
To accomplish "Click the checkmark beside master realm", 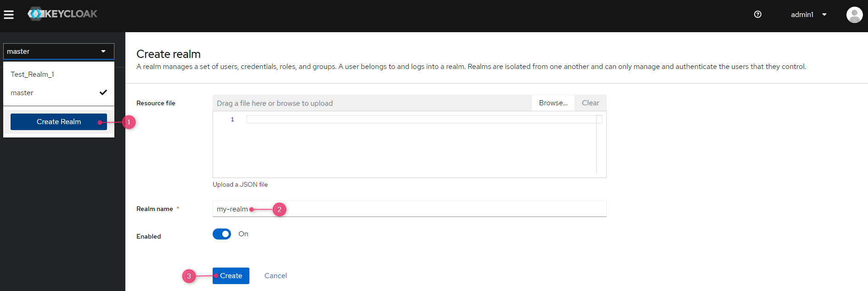I will [103, 92].
